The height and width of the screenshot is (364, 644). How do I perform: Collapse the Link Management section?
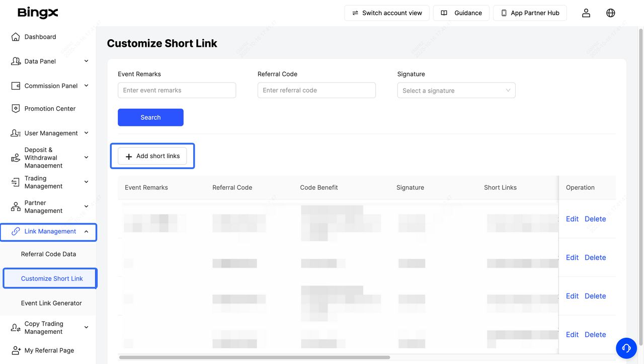coord(86,232)
